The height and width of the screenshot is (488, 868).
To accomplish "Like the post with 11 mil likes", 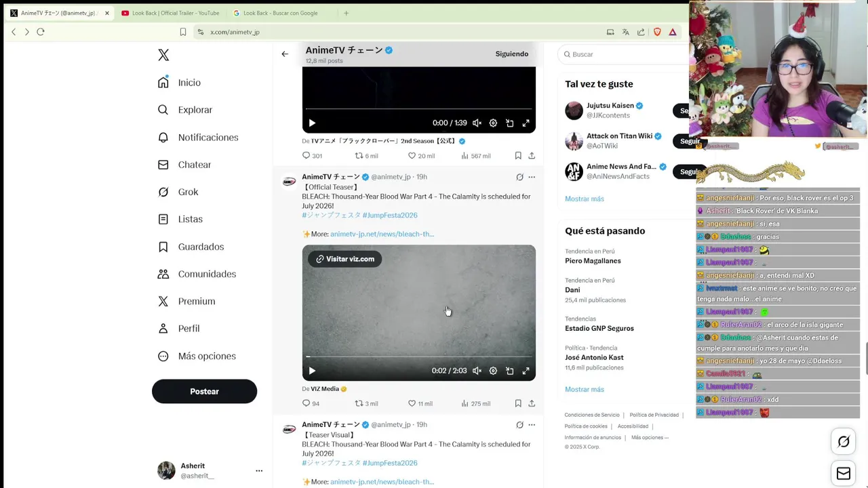I will 420,403.
